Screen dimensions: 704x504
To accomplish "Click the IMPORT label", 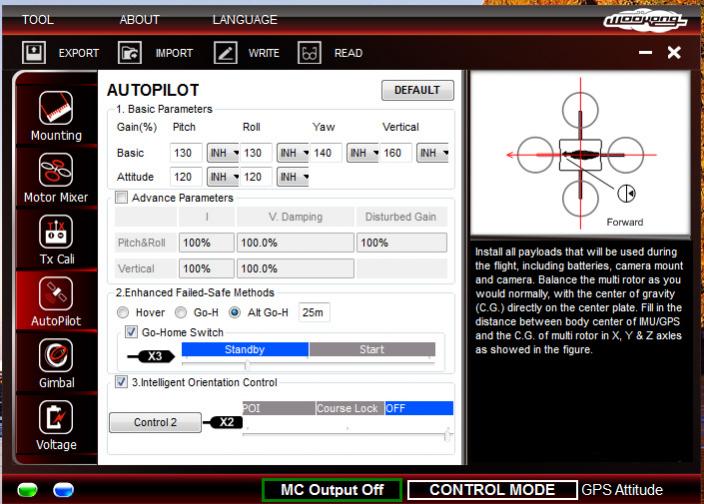I will click(x=174, y=53).
